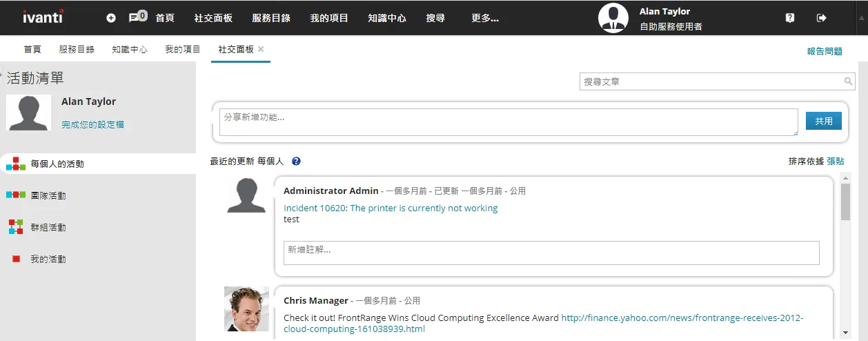Click the ivanti logo
The height and width of the screenshot is (341, 868).
tap(43, 17)
